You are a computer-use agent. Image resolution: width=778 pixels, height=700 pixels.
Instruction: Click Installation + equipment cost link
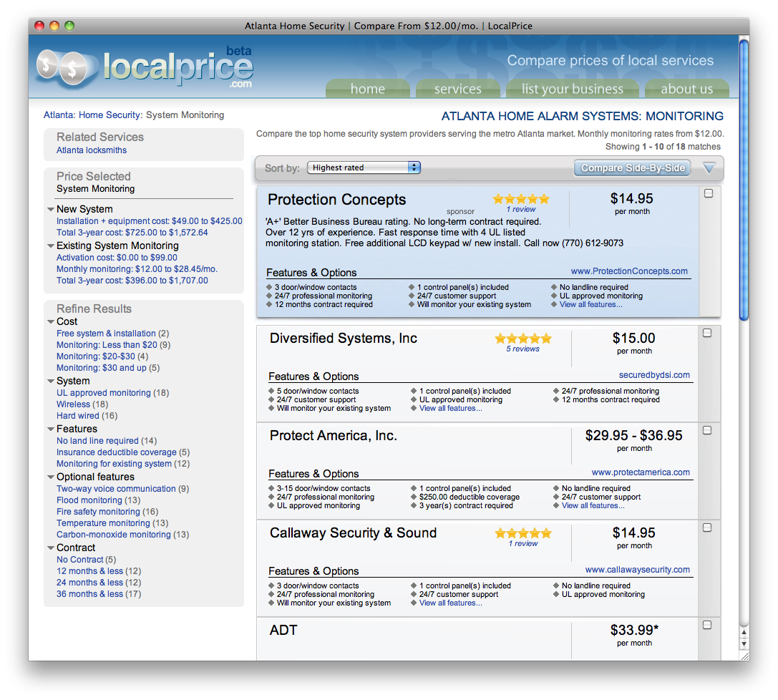[150, 221]
